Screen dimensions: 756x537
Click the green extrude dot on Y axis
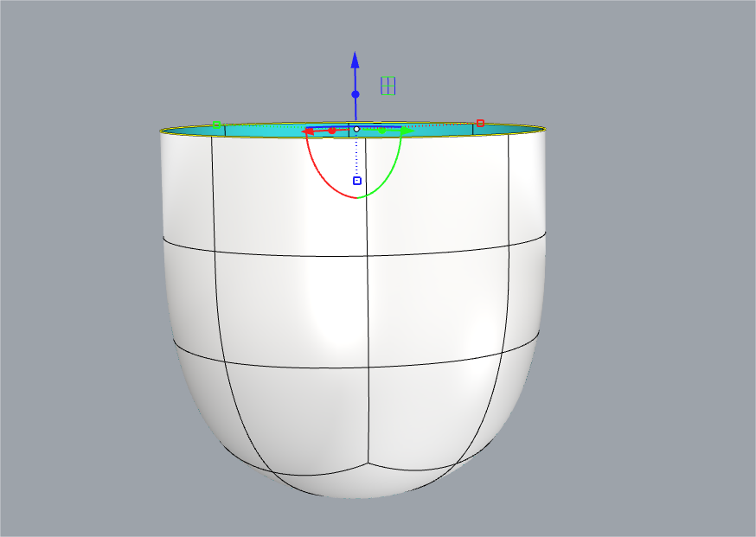click(381, 131)
